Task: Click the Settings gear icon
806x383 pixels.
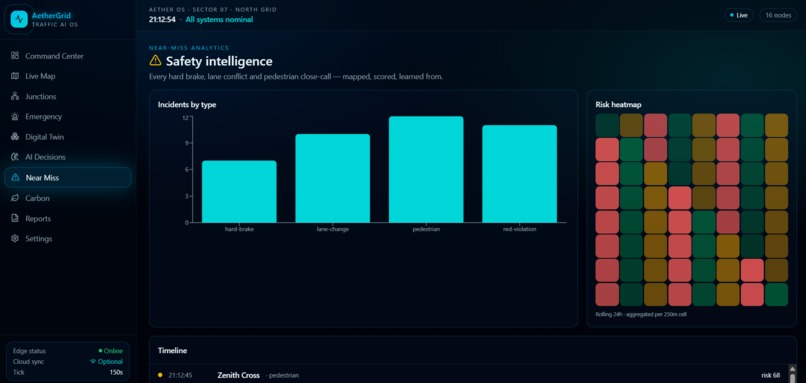Action: pyautogui.click(x=15, y=239)
